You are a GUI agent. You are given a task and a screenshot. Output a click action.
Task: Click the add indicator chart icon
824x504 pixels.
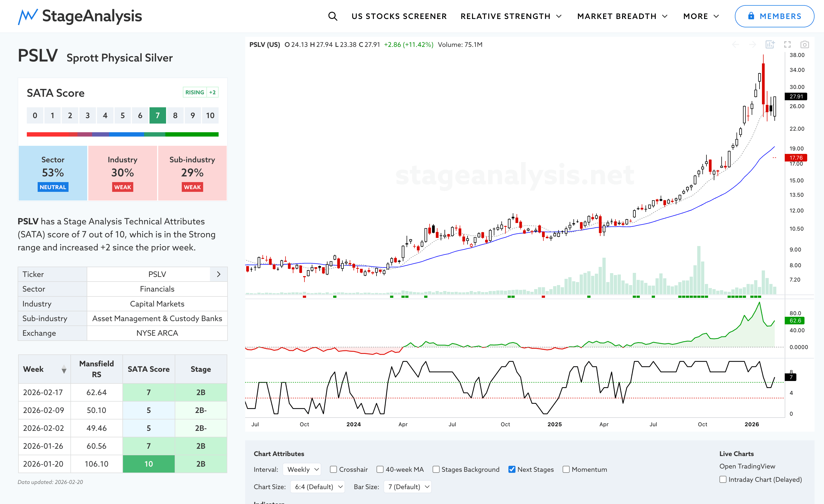[770, 44]
